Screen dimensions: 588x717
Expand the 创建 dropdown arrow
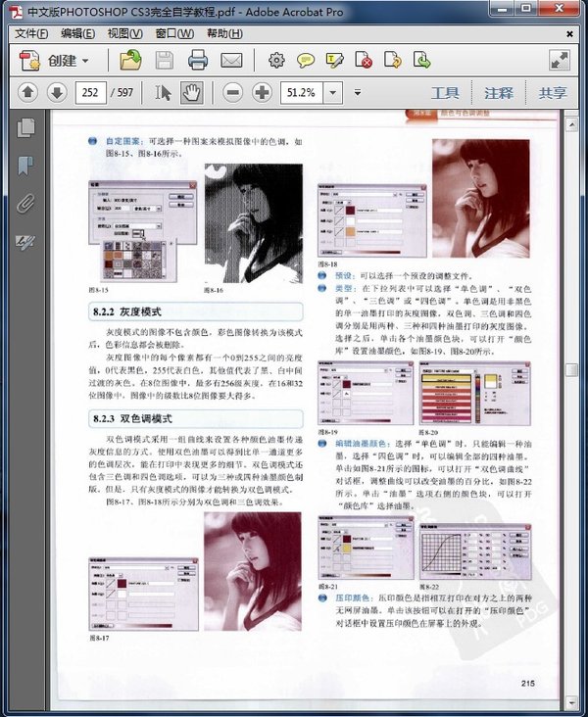coord(85,61)
